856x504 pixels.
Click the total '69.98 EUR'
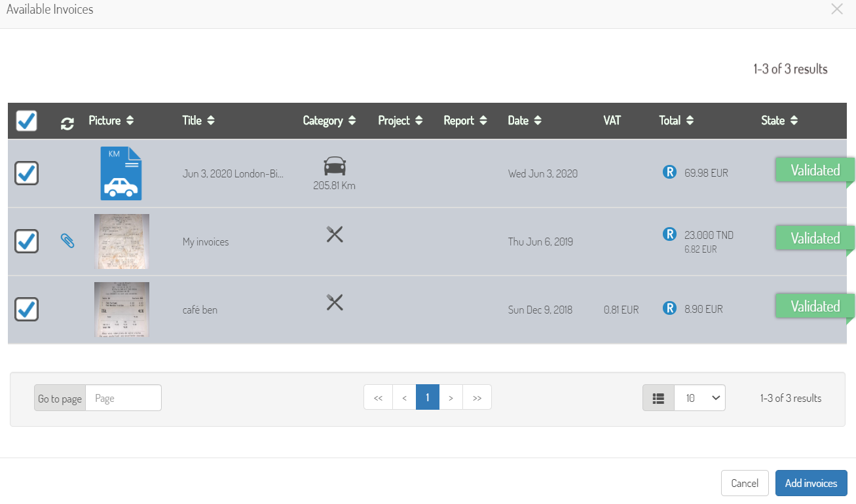click(x=707, y=173)
